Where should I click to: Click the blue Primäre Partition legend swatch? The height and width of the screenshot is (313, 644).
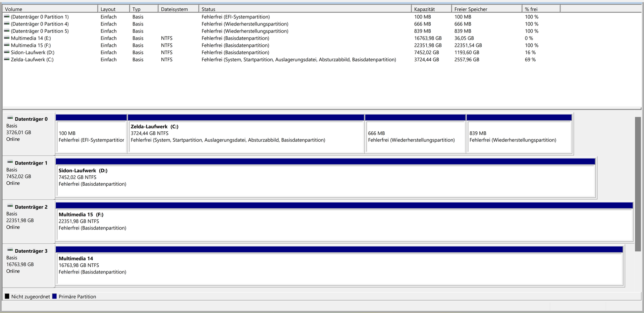click(54, 296)
